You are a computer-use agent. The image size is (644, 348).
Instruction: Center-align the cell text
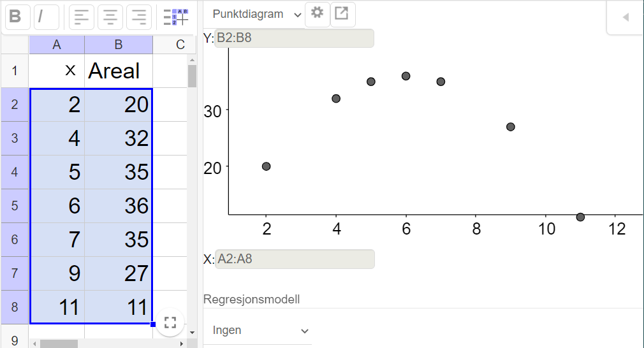click(111, 17)
